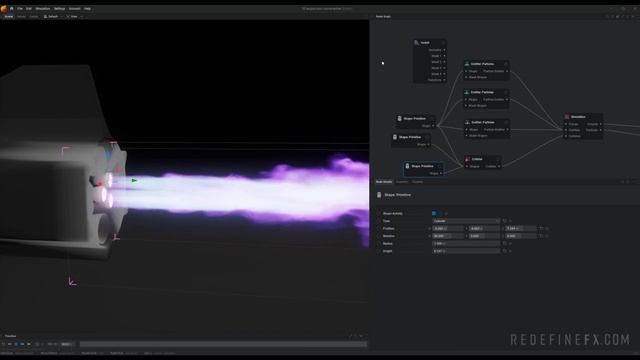Open the Account menu

point(74,8)
